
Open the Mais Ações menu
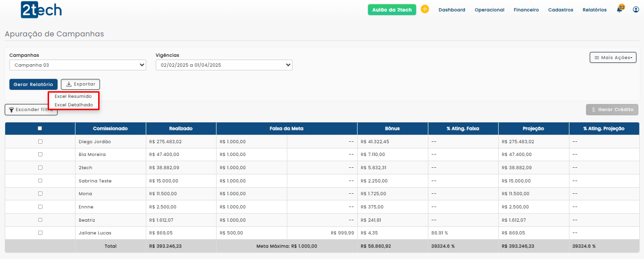pyautogui.click(x=612, y=57)
